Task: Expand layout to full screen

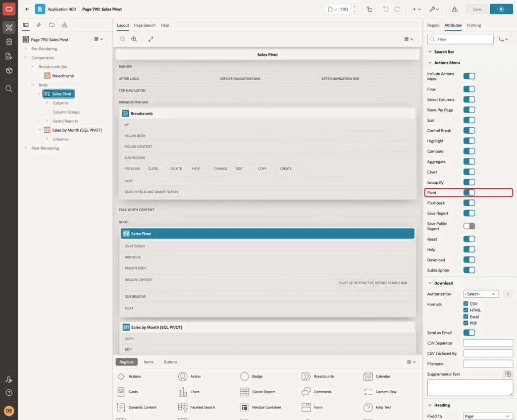Action: (150, 39)
